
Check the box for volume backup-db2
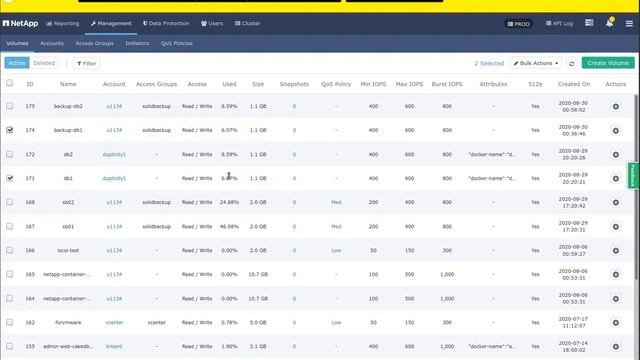point(9,106)
